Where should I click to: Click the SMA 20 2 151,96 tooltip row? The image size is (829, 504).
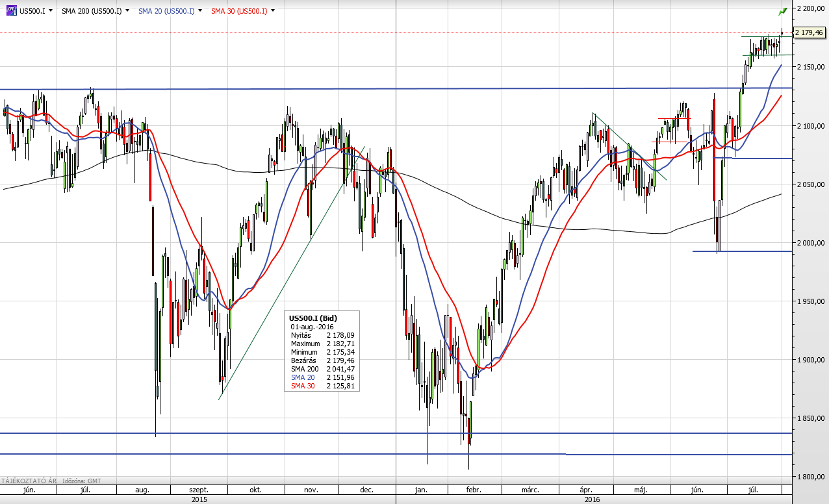pos(322,377)
